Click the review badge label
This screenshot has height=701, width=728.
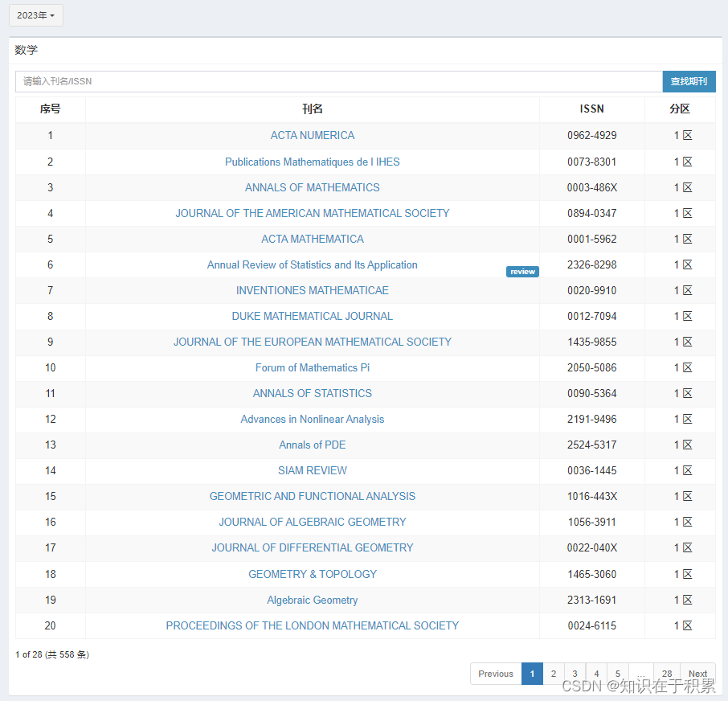[x=522, y=272]
